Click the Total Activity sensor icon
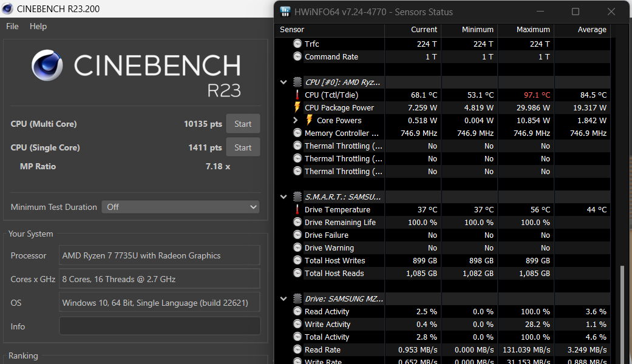Image resolution: width=632 pixels, height=364 pixels. 297,337
